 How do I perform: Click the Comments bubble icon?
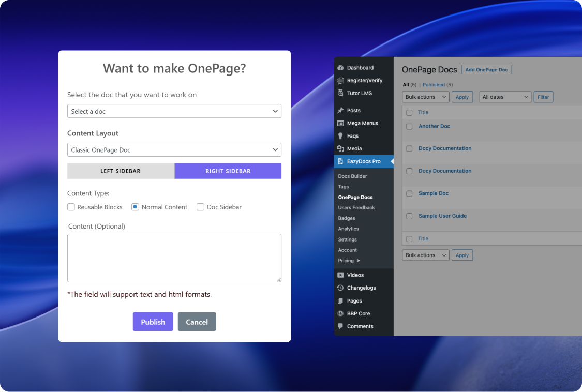pyautogui.click(x=340, y=326)
